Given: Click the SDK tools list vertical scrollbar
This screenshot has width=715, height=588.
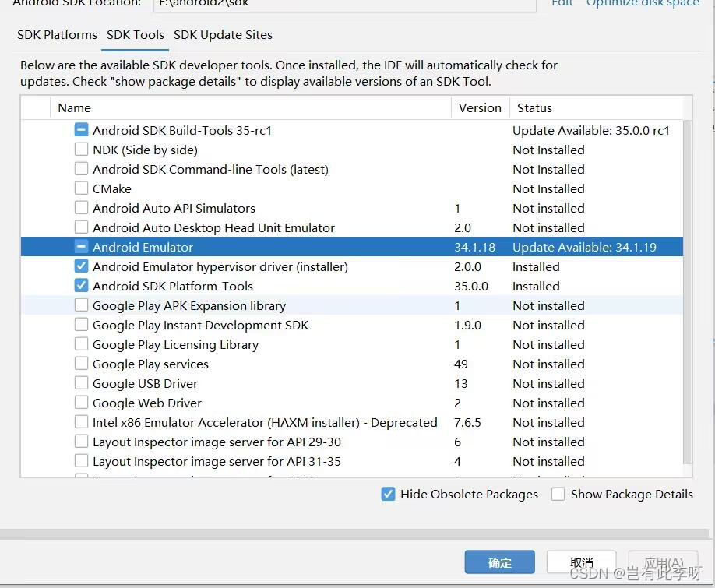Looking at the screenshot, I should tap(688, 292).
